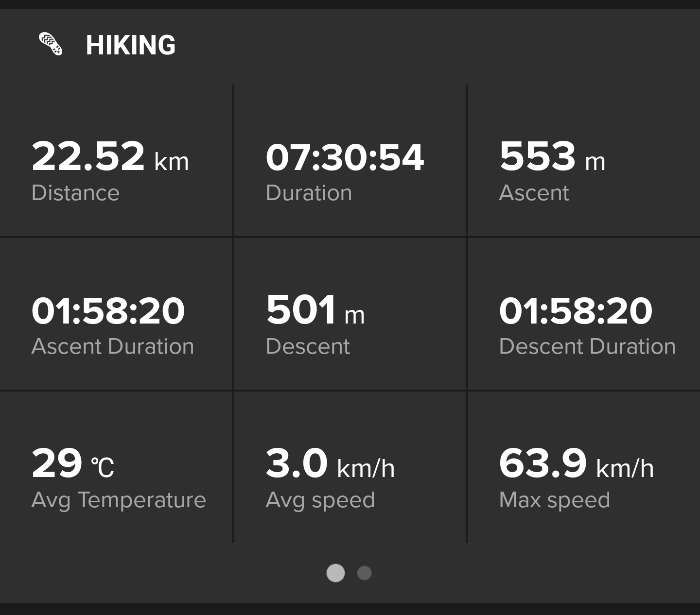This screenshot has width=700, height=615.
Task: Open the 22.52 km Distance tile
Action: pyautogui.click(x=116, y=160)
